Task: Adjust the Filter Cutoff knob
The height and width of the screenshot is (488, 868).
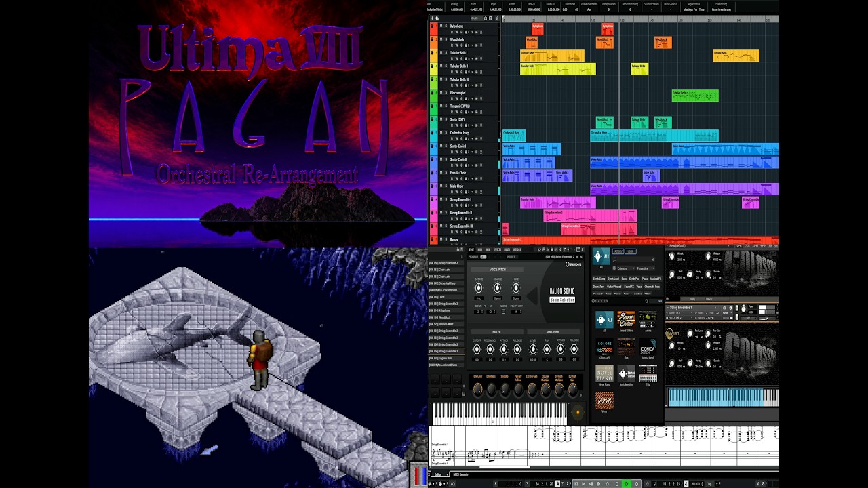Action: pos(477,348)
